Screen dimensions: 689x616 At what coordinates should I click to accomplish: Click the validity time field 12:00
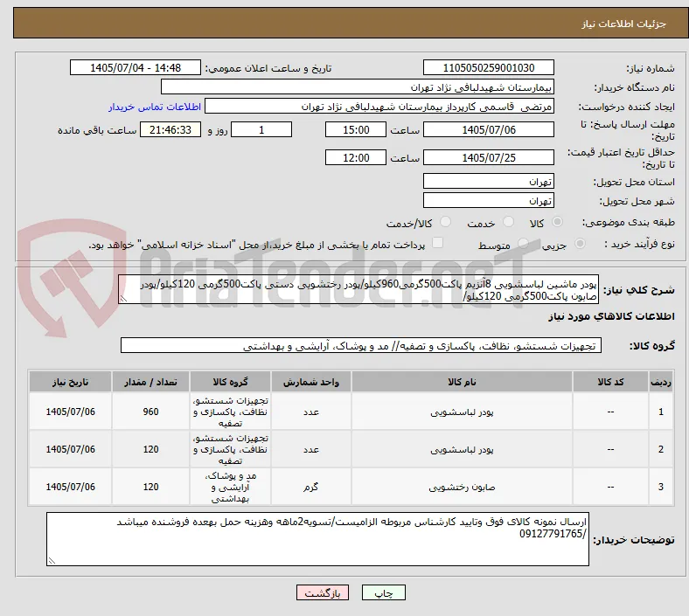(x=356, y=157)
